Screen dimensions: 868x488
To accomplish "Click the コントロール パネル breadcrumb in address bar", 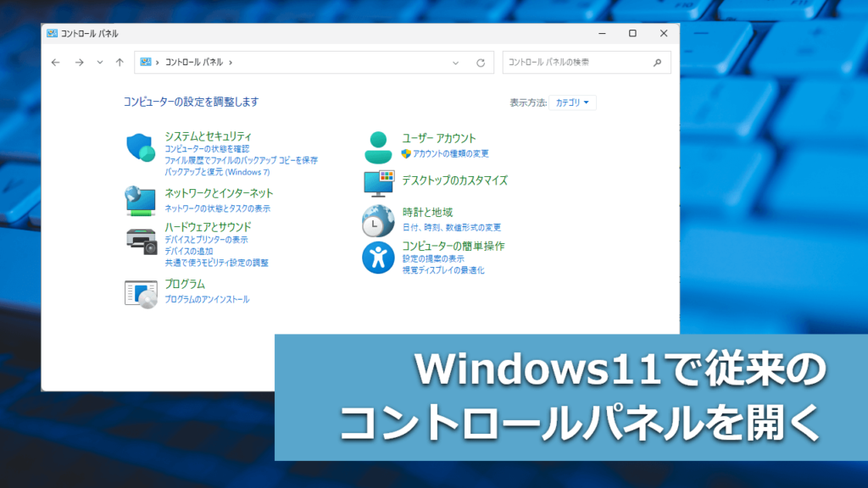I will point(194,63).
